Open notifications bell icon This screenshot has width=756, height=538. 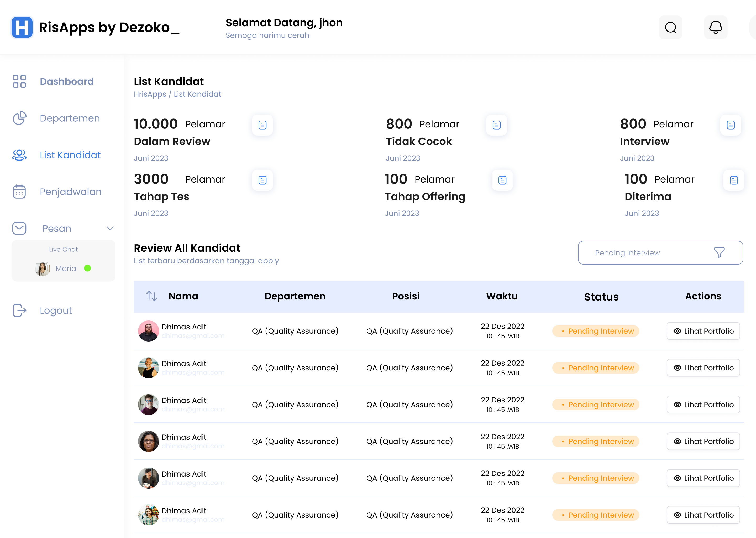coord(716,28)
